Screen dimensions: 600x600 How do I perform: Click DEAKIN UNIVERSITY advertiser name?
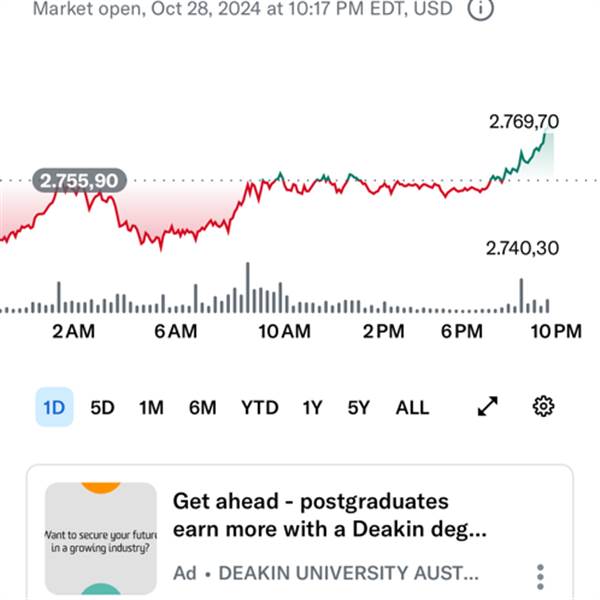(x=348, y=573)
